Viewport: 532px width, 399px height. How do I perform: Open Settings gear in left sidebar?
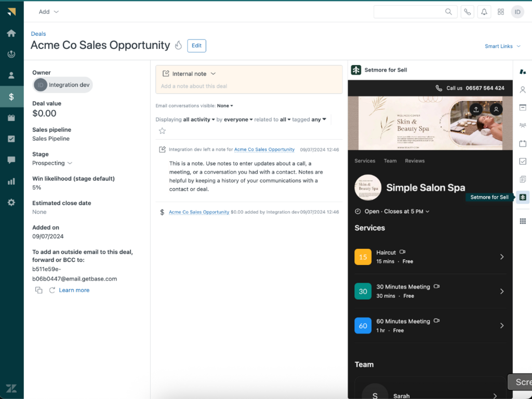coord(11,203)
